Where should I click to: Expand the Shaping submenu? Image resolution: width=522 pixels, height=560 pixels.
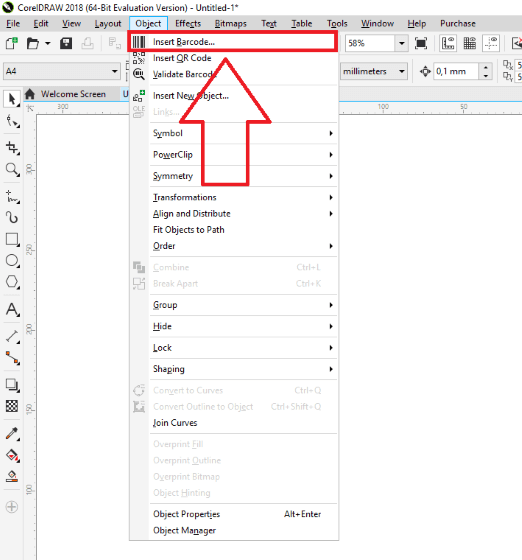click(244, 369)
